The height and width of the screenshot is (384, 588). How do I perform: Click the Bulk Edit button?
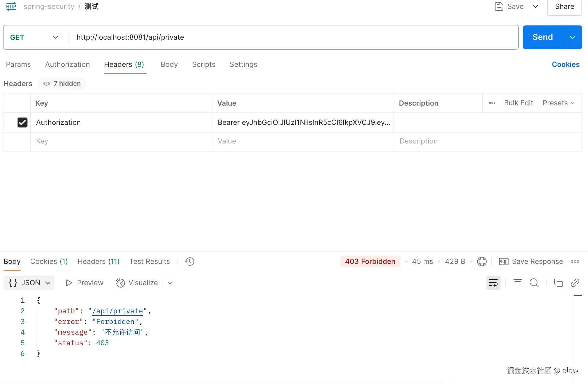tap(518, 103)
